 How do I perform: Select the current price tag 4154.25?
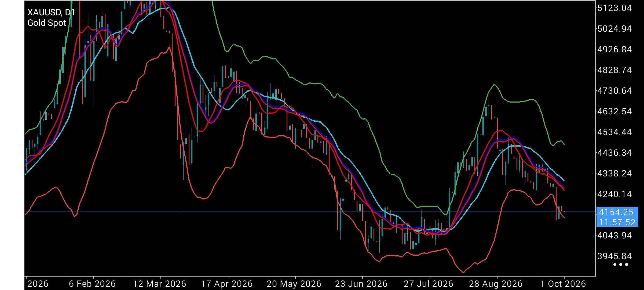616,212
